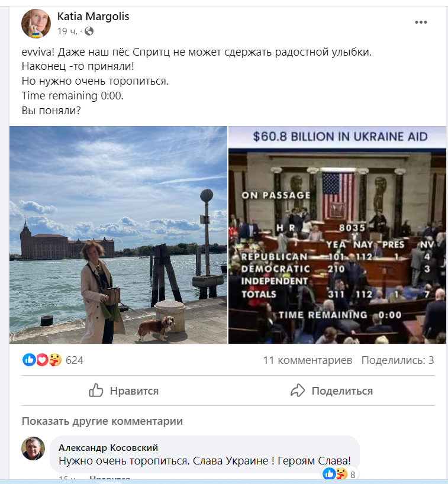The width and height of the screenshot is (448, 484).
Task: View the red heart reaction on the post
Action: click(42, 360)
